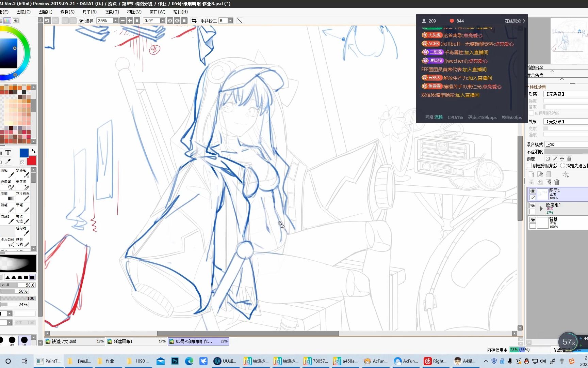588x368 pixels.
Task: Select the Eyedropper tool
Action: tap(8, 162)
